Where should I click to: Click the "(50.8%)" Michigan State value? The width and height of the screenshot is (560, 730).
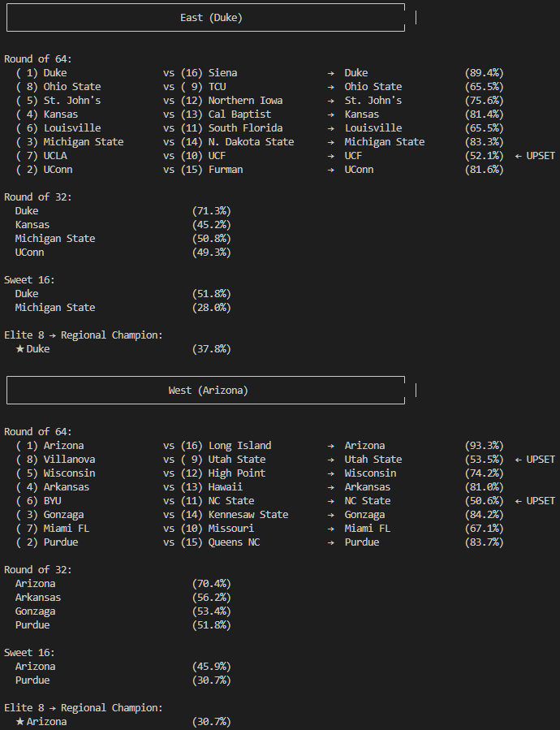[211, 239]
